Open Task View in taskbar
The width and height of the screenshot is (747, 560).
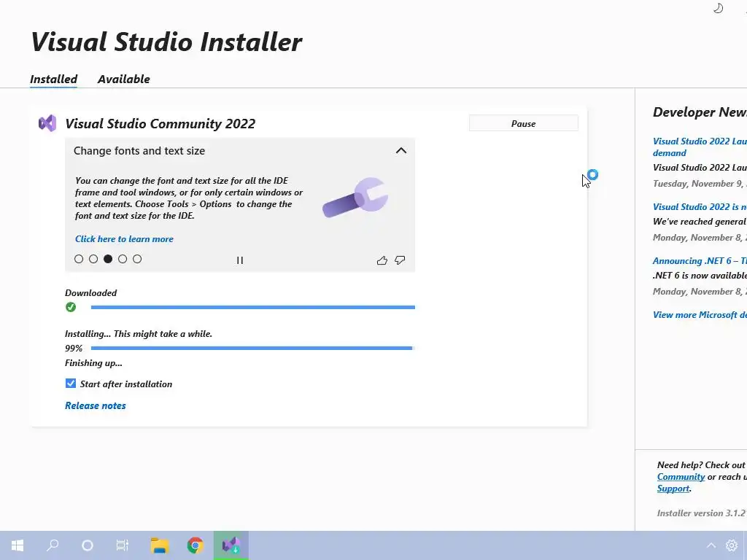click(123, 545)
